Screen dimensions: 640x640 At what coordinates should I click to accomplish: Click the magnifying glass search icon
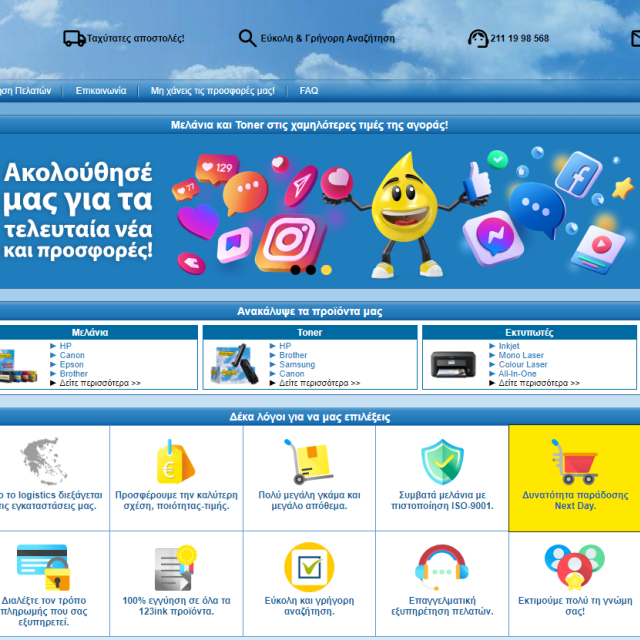click(x=248, y=38)
